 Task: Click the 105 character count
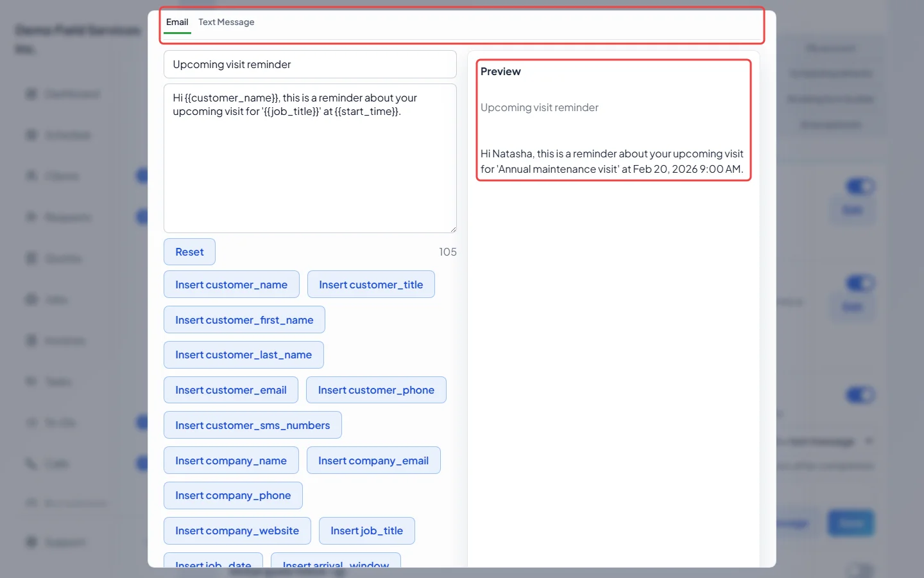(x=448, y=252)
